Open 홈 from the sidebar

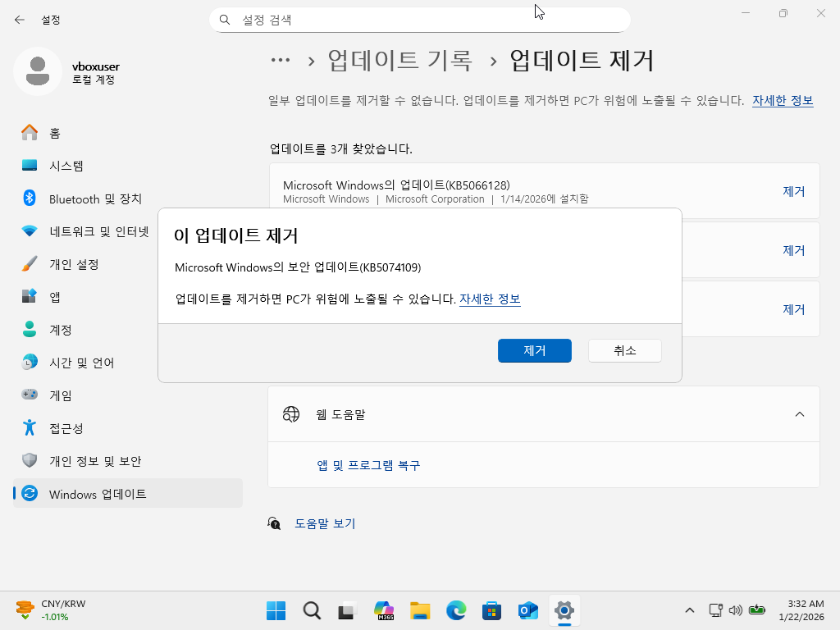(127, 132)
